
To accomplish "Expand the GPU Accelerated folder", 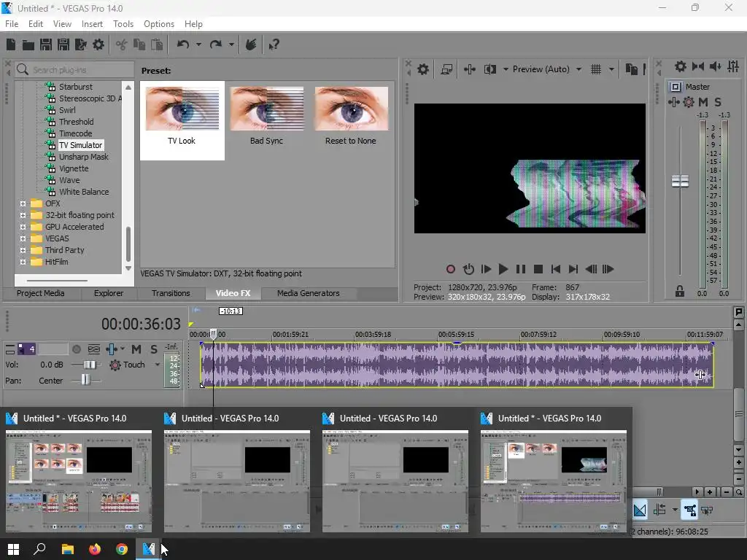I will [x=23, y=227].
